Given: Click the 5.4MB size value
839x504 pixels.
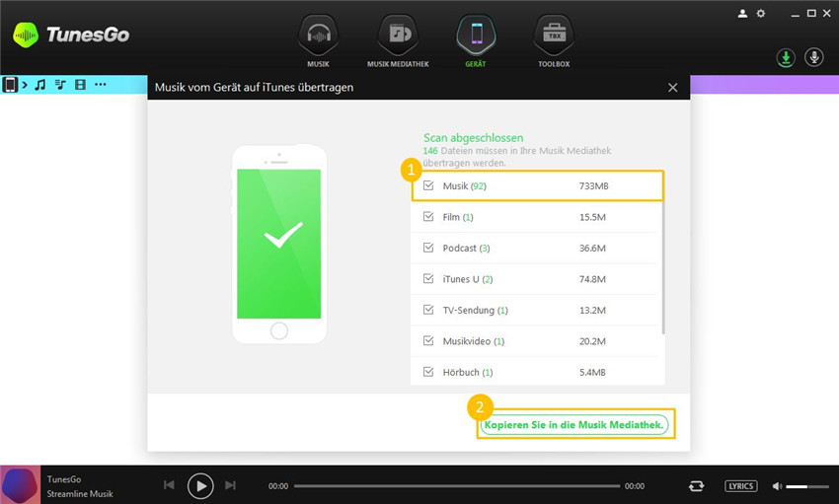Looking at the screenshot, I should 592,372.
